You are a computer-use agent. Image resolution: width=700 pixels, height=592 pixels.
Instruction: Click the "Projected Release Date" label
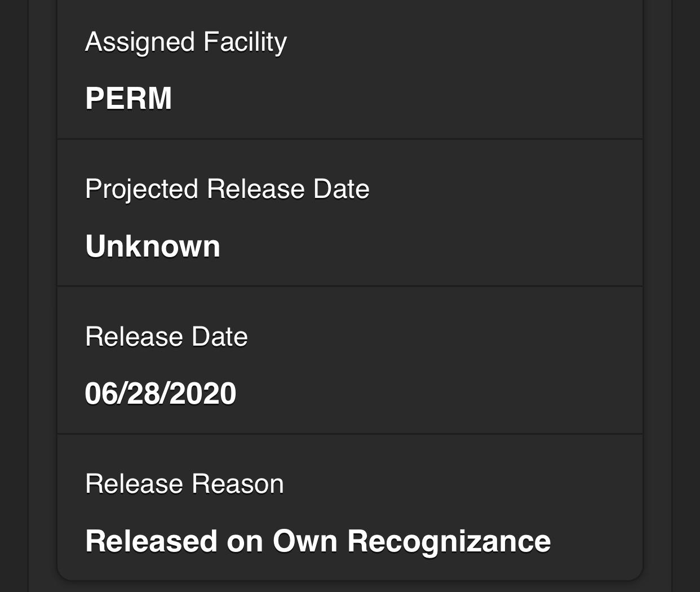227,189
